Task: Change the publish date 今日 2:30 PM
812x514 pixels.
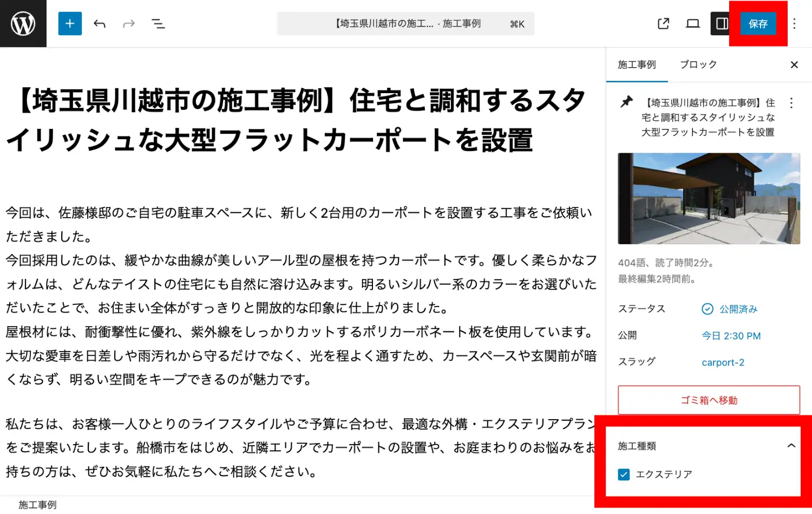Action: tap(731, 336)
